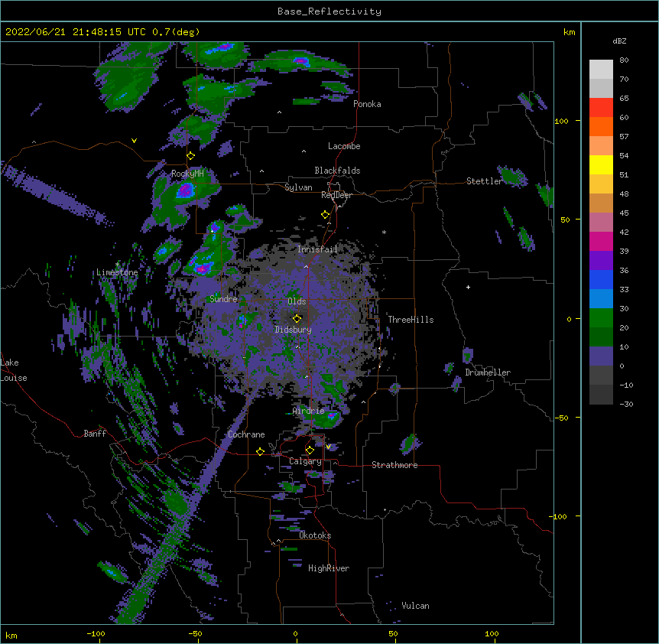
Task: Click the slate purple legend swatch below 10
Action: [x=601, y=356]
